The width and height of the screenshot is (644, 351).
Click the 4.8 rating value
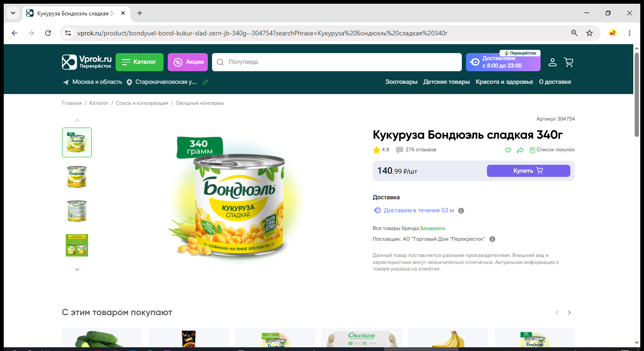[385, 150]
